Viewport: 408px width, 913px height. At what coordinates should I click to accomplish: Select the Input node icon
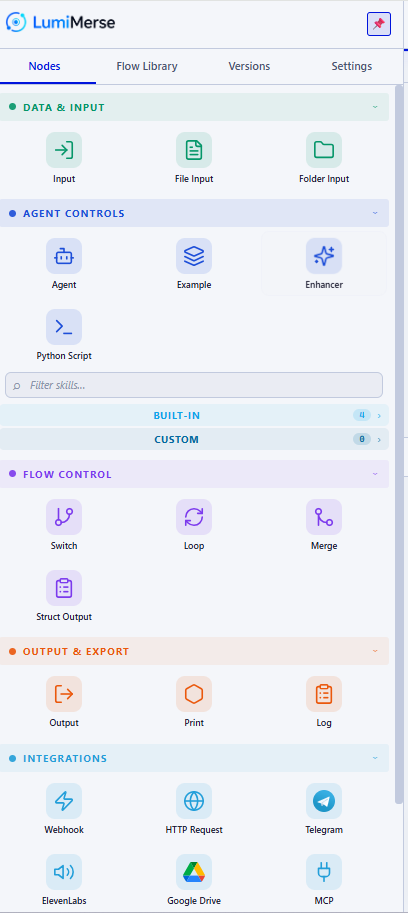click(x=64, y=150)
